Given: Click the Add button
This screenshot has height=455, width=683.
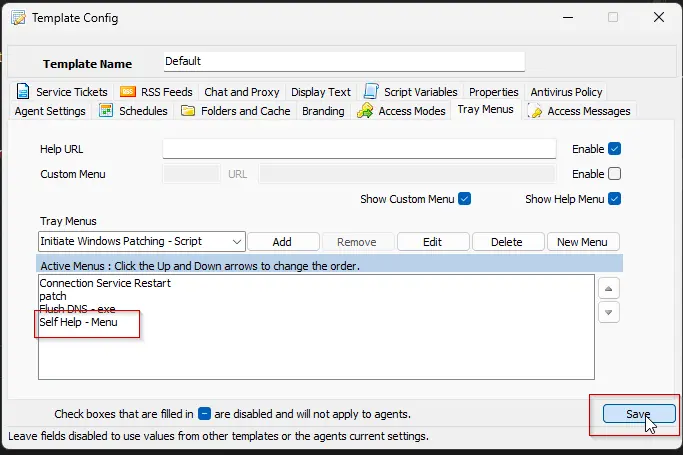Looking at the screenshot, I should [283, 242].
